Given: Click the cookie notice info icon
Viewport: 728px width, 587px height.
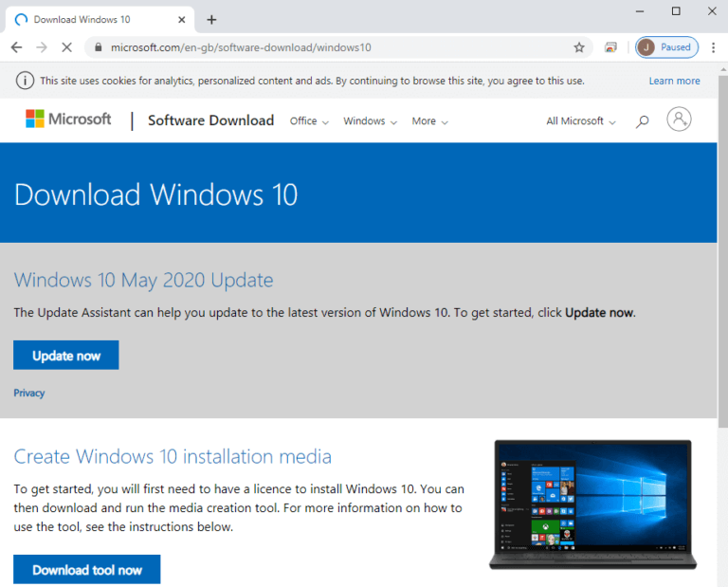Looking at the screenshot, I should 25,81.
